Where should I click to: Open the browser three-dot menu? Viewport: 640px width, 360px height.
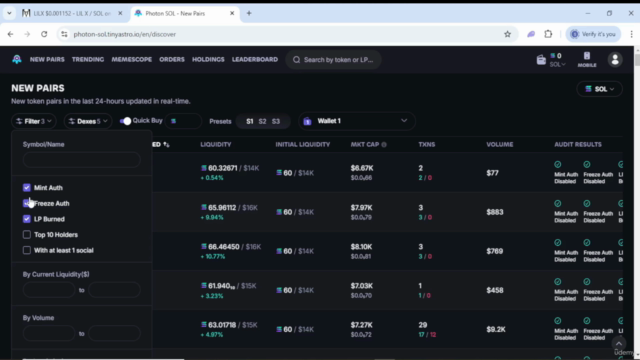point(631,34)
